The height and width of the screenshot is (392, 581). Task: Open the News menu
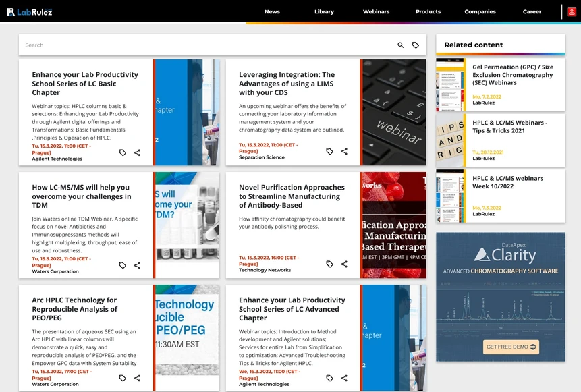click(x=272, y=12)
